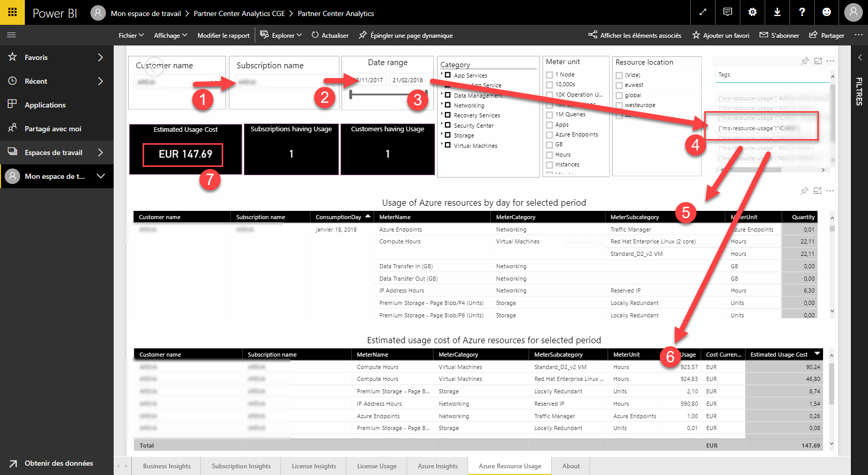868x475 pixels.
Task: Open Tags visual in focus mode
Action: 818,61
